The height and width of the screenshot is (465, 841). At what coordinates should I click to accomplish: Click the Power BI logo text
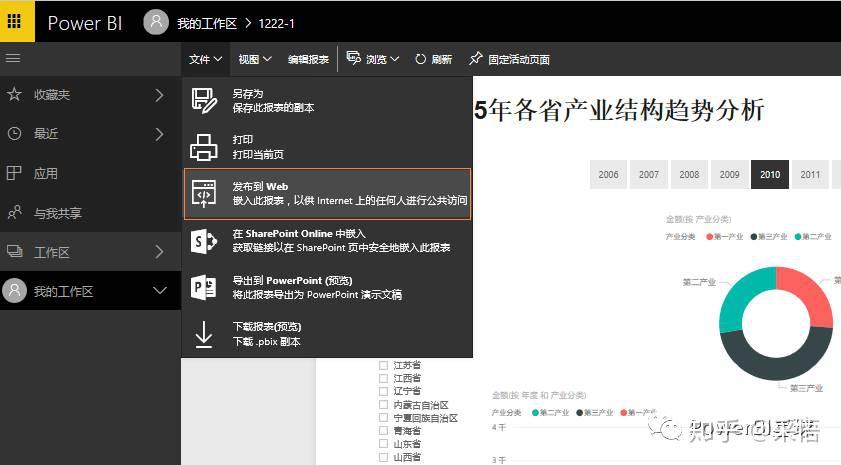pyautogui.click(x=85, y=23)
